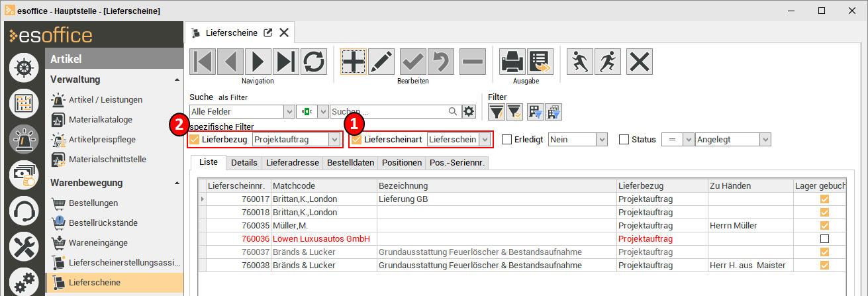Open the tools wrench module in sidebar
Viewport: 868px width, 296px height.
coord(24,246)
